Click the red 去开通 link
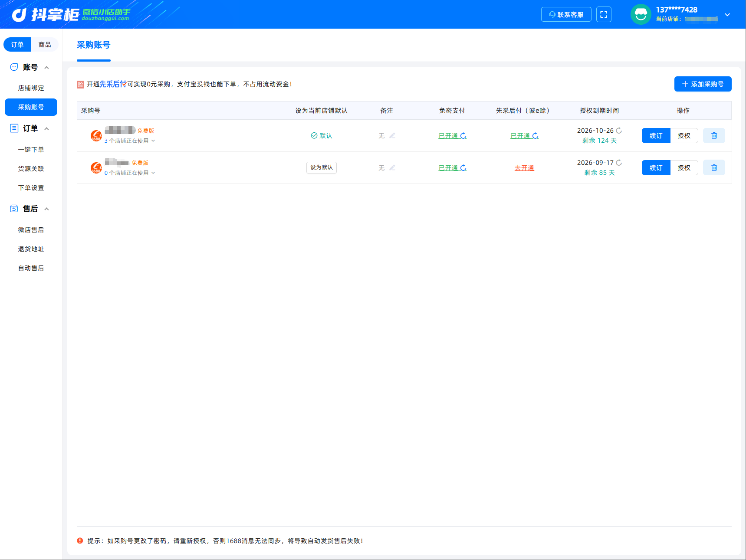The image size is (746, 560). pyautogui.click(x=524, y=168)
